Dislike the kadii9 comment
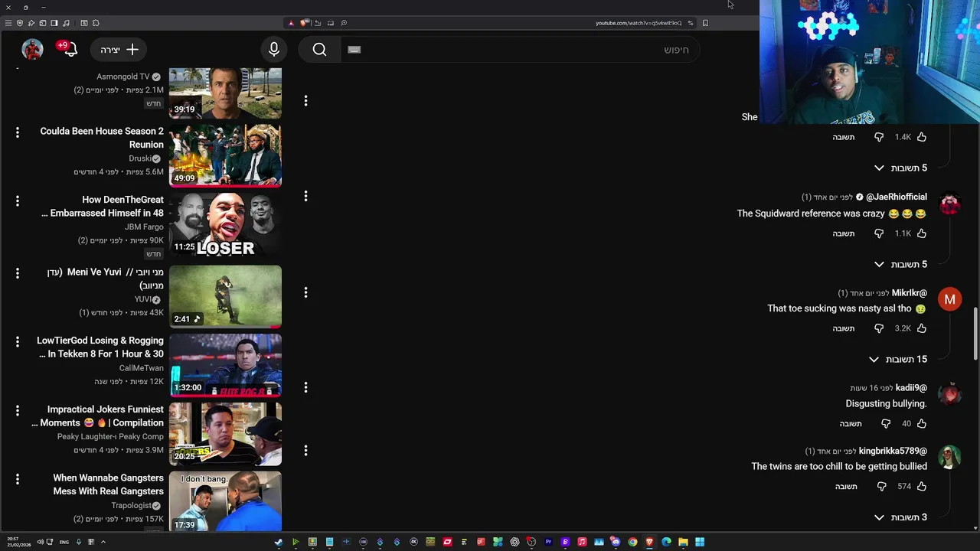This screenshot has width=980, height=551. 886,423
